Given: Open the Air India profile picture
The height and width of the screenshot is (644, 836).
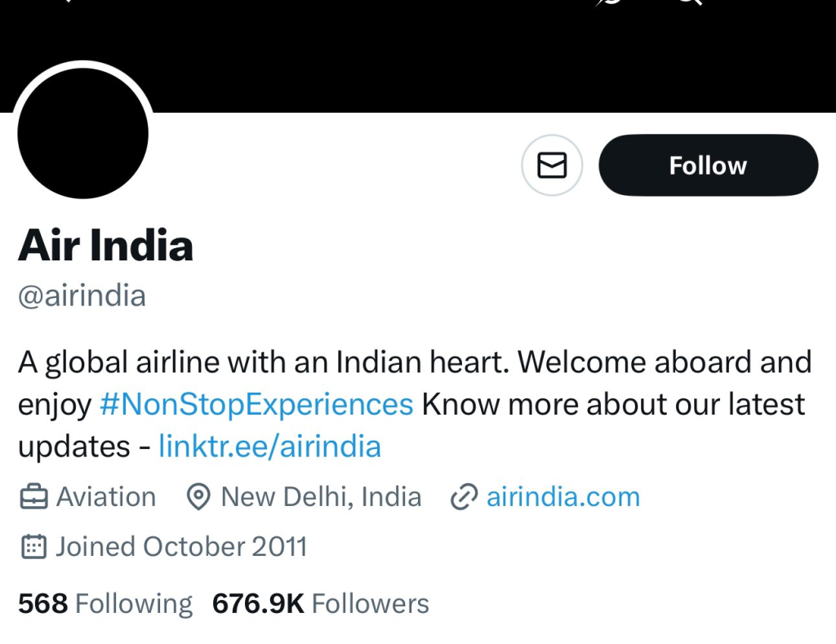Looking at the screenshot, I should 82,131.
